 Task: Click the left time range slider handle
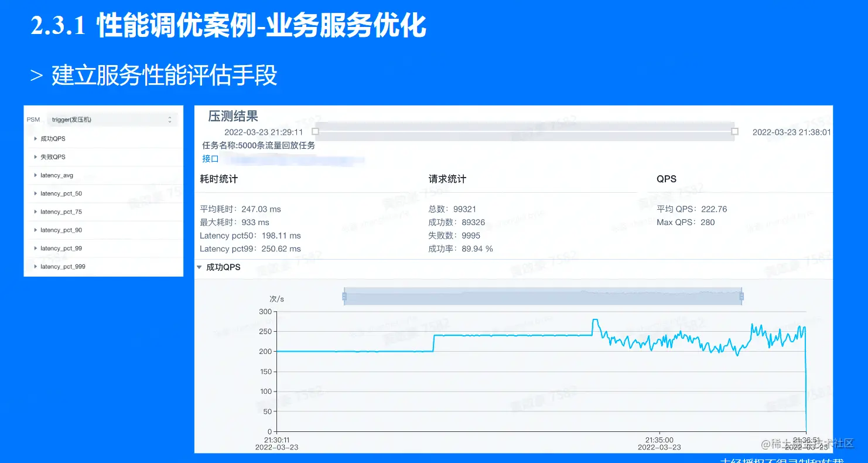pyautogui.click(x=315, y=131)
